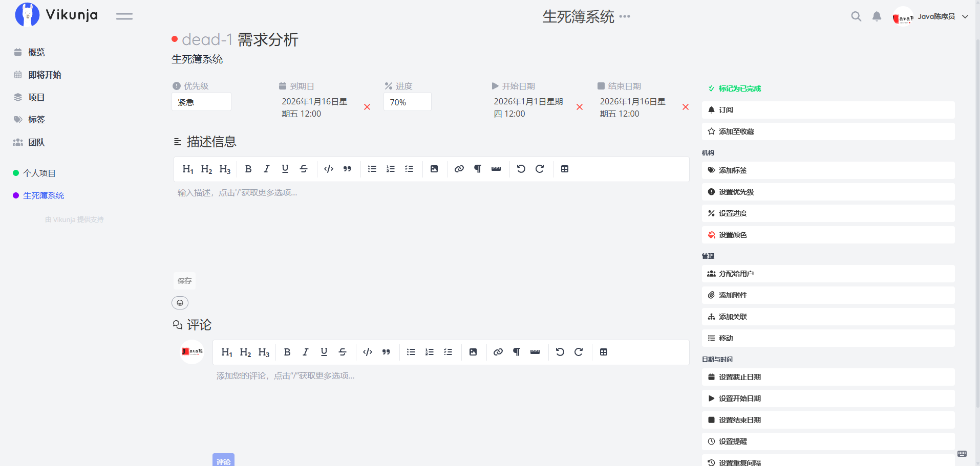Click the emoji reaction button
980x466 pixels.
click(x=180, y=303)
